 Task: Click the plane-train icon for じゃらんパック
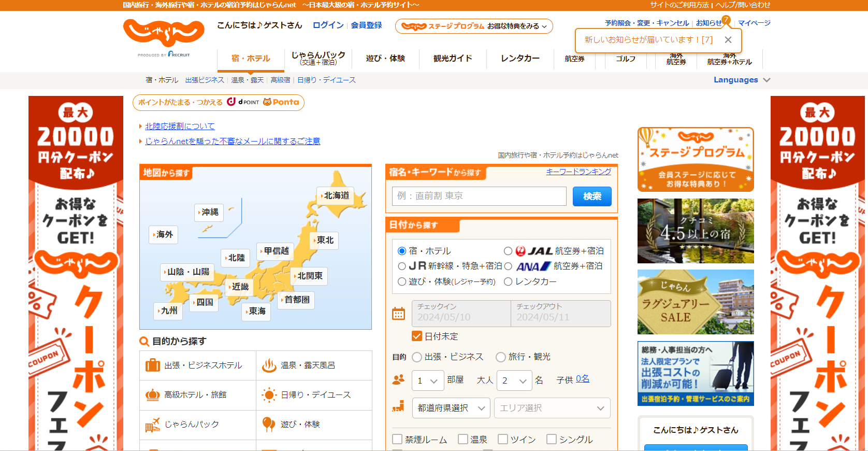pyautogui.click(x=153, y=425)
